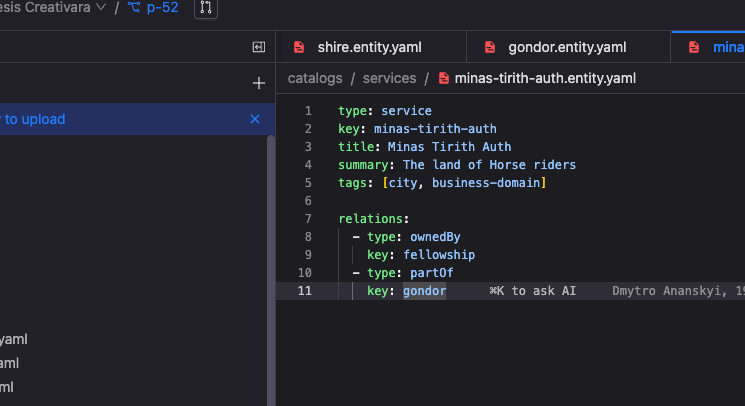Open the pull request icon button
The width and height of the screenshot is (745, 406).
(206, 8)
